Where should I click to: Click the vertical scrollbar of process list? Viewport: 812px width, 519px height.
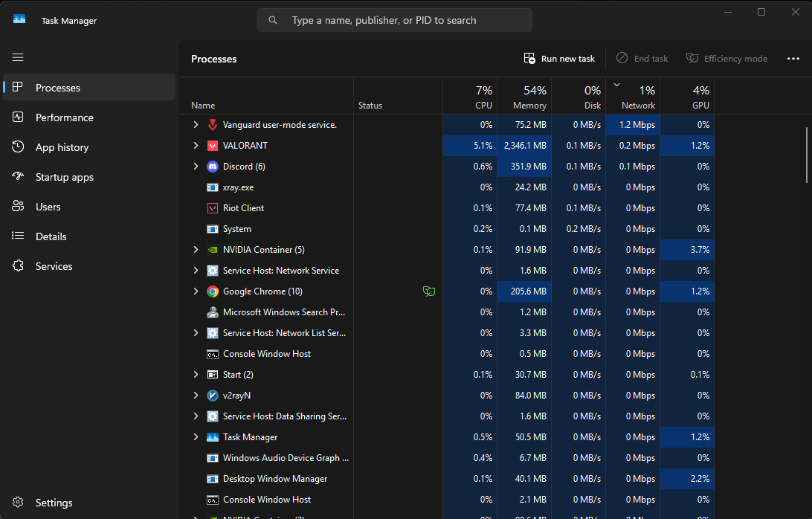(806, 155)
